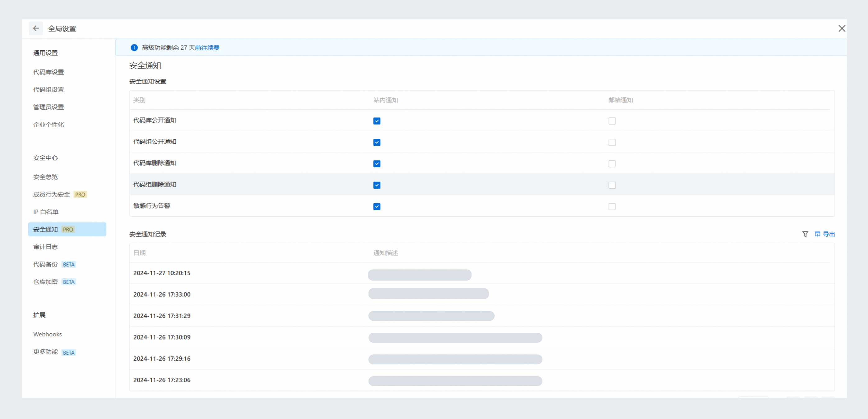Screen dimensions: 868x419
Task: Uncheck 站内通知 for 代码库公开通知
Action: click(377, 121)
